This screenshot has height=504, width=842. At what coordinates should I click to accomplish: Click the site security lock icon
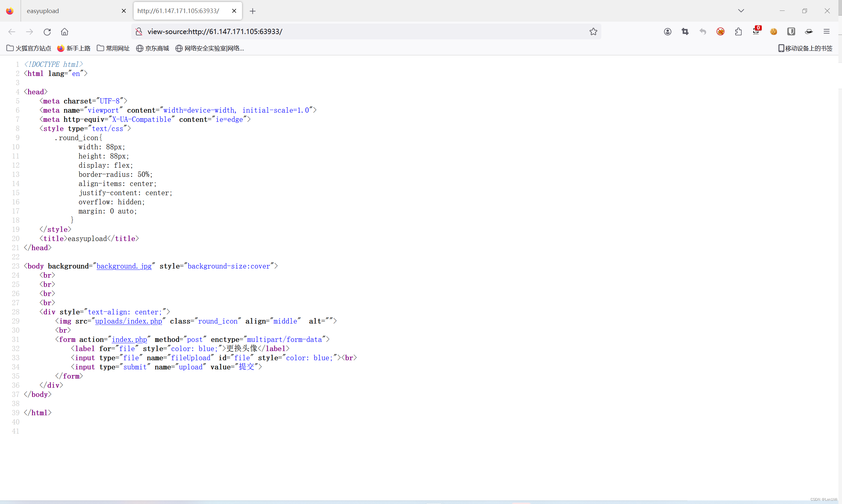[x=139, y=31]
